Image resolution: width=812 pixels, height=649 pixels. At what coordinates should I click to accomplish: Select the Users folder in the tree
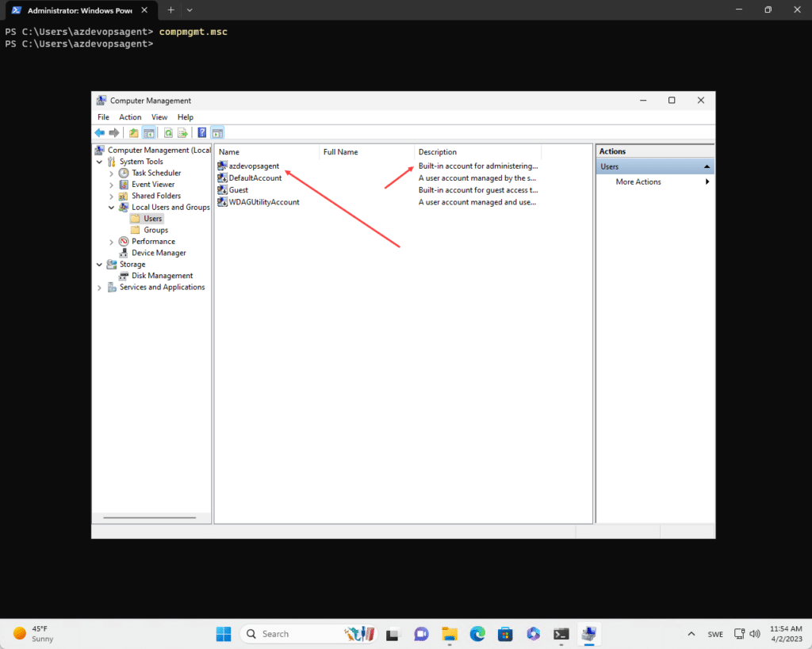tap(153, 219)
